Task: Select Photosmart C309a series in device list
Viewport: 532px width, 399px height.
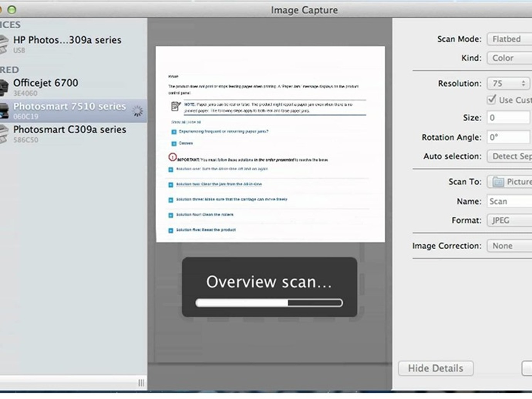Action: (69, 130)
